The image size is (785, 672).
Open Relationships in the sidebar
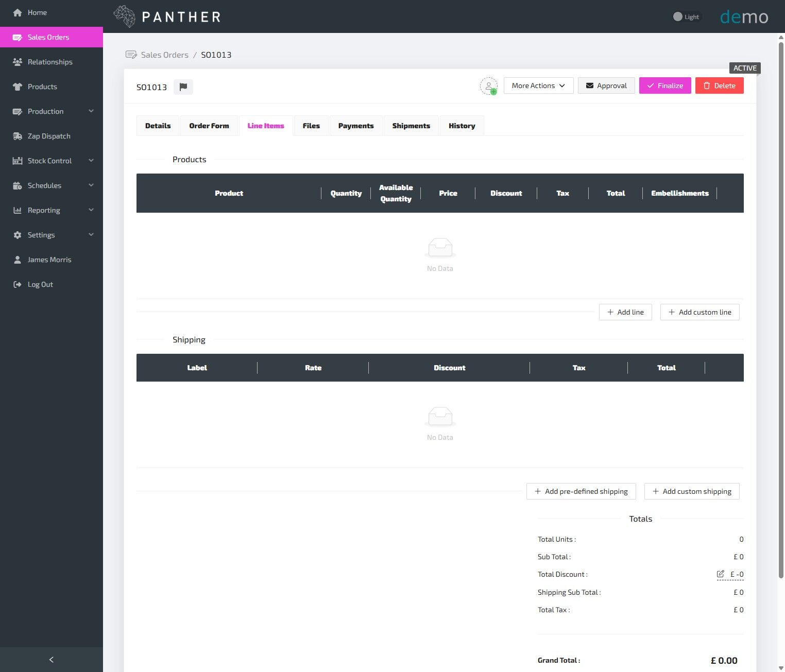(52, 62)
